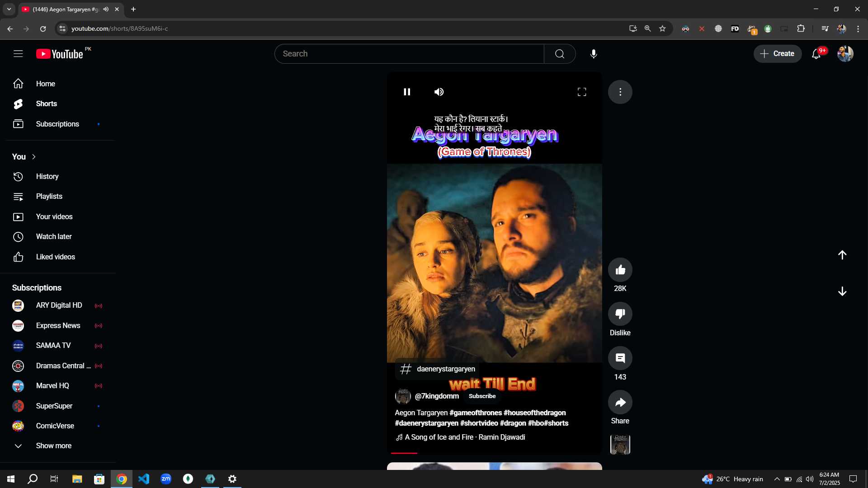Mute tab via speaker icon on tab
This screenshot has width=868, height=488.
coord(106,9)
